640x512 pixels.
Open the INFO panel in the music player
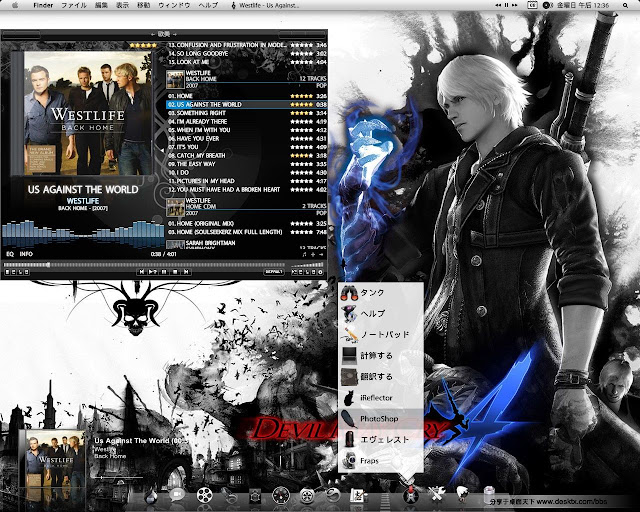[x=26, y=254]
